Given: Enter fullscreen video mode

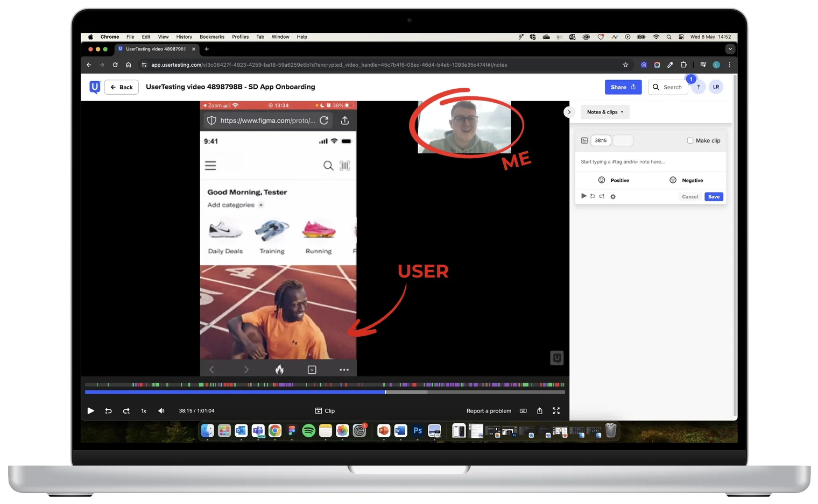Looking at the screenshot, I should click(x=556, y=411).
